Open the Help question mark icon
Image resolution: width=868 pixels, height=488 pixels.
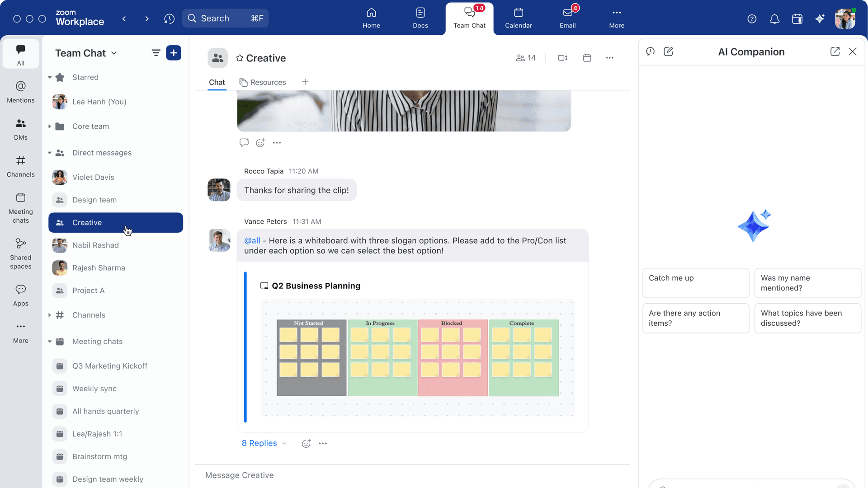[x=752, y=19]
